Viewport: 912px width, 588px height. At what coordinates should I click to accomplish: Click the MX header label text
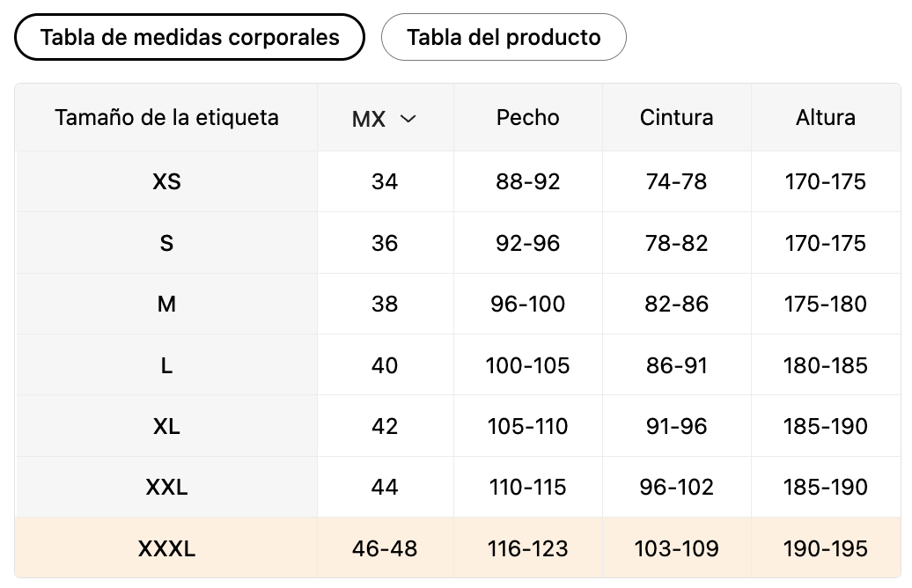pyautogui.click(x=369, y=119)
